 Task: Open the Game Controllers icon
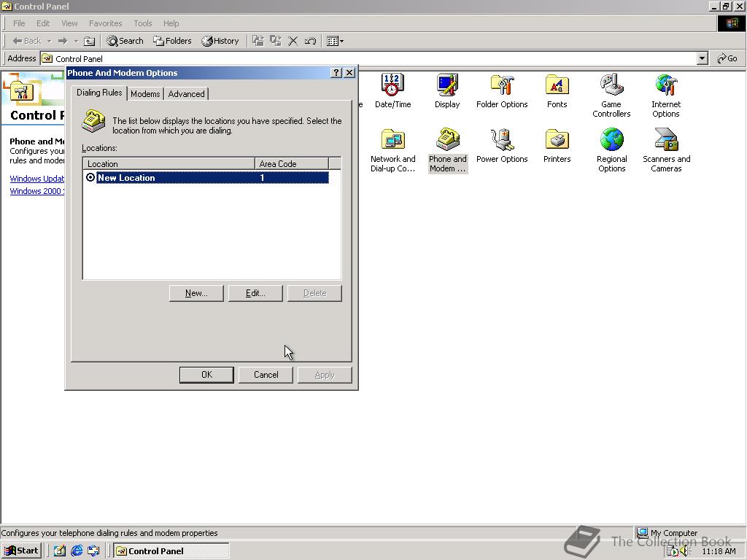(611, 96)
